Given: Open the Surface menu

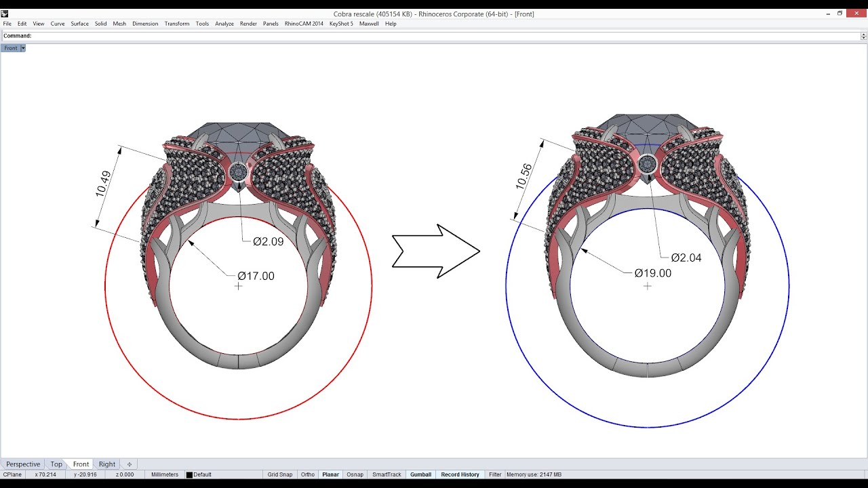Looking at the screenshot, I should (79, 24).
